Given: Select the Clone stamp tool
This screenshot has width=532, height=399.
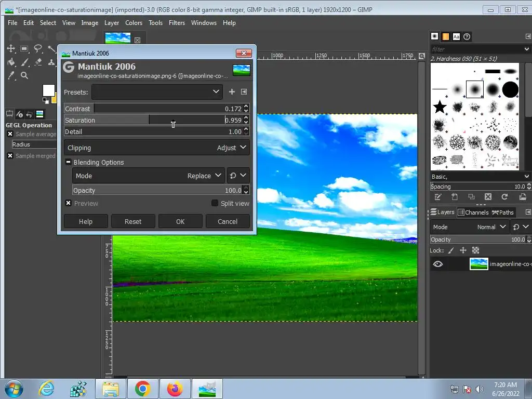Looking at the screenshot, I should point(51,62).
